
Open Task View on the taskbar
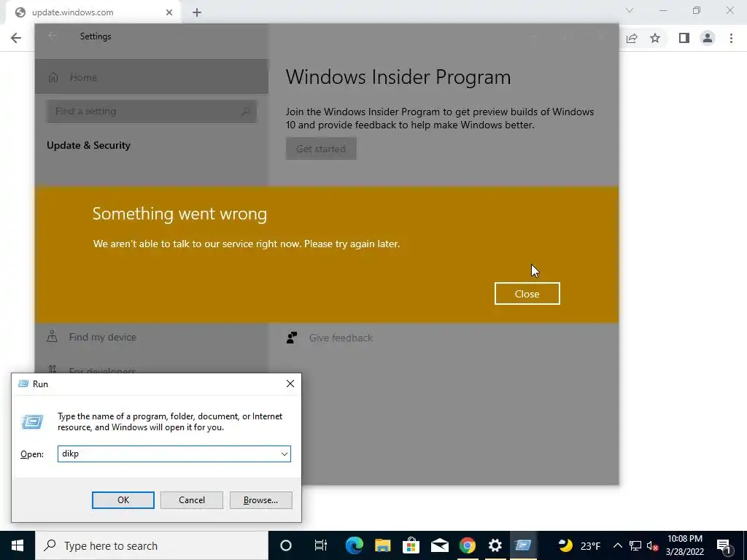pyautogui.click(x=321, y=545)
